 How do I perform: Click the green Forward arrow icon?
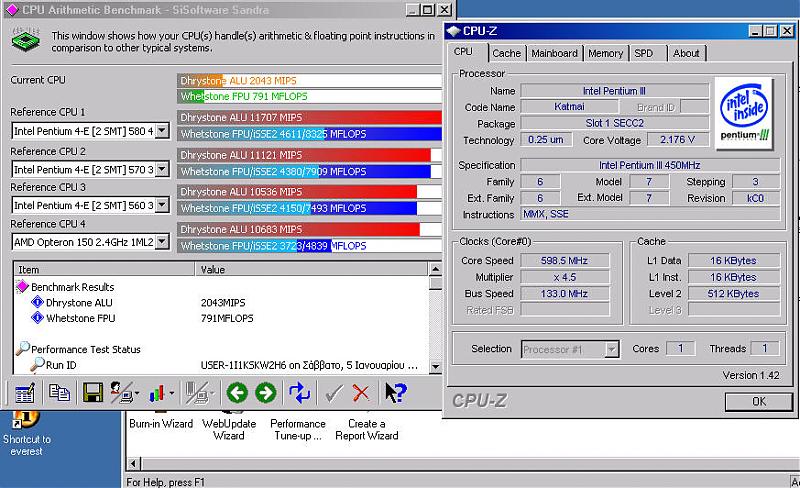pyautogui.click(x=265, y=393)
